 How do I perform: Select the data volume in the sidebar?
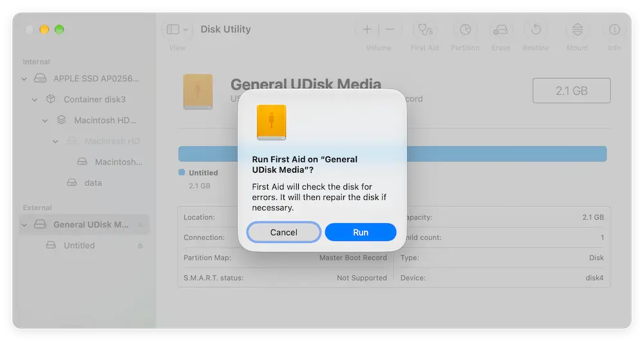coord(93,183)
